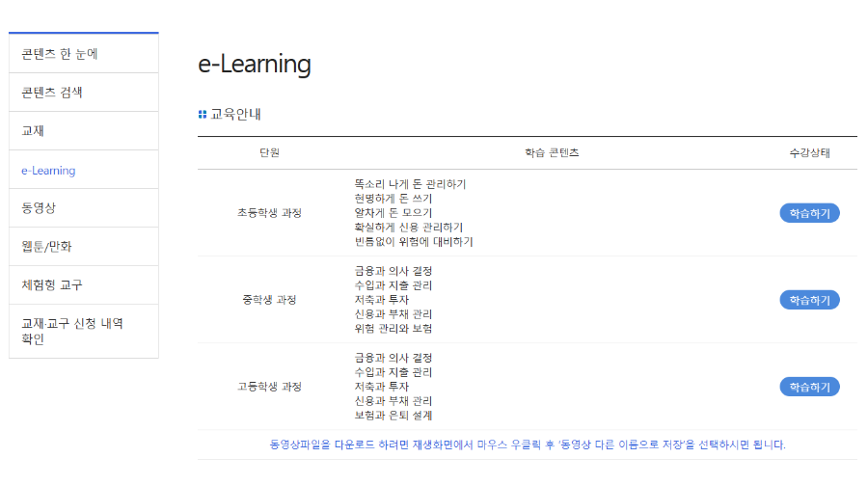Start 학습하기 for 초등학생 과정
Viewport: 868px width, 485px height.
click(x=809, y=213)
